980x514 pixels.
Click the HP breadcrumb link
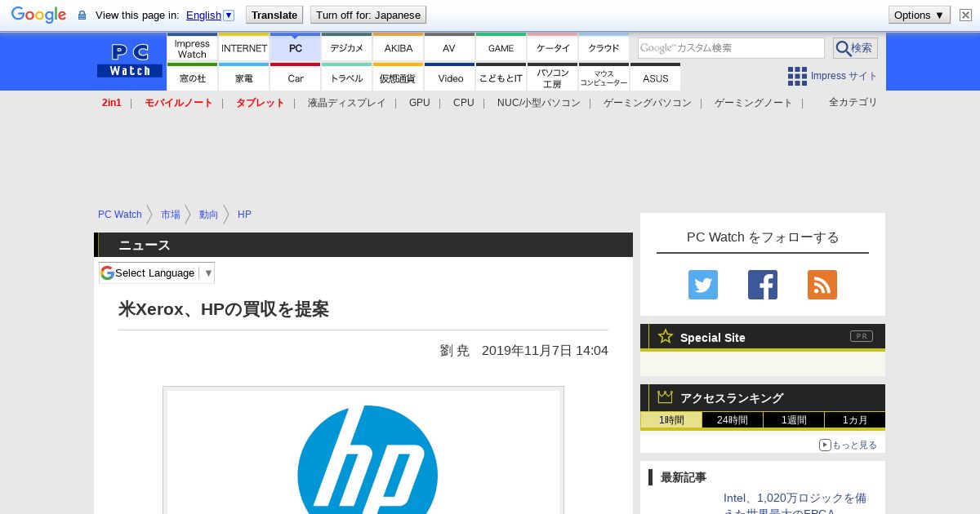[245, 215]
